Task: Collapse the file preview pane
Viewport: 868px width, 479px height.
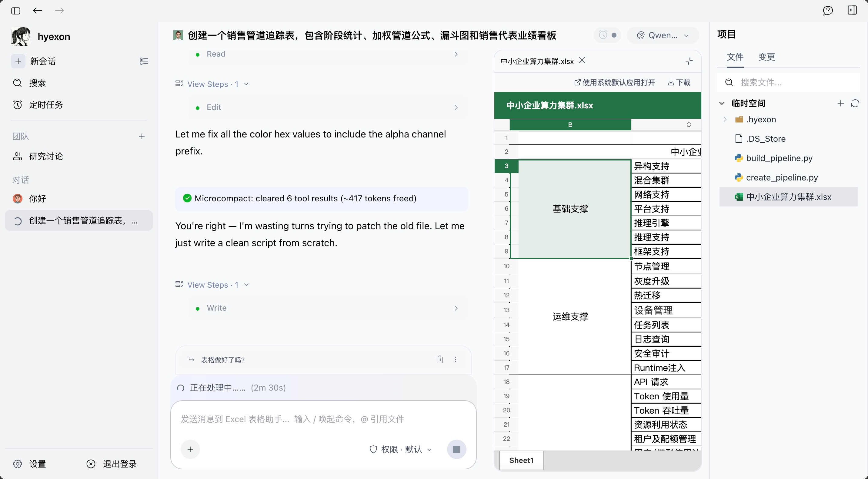Action: coord(689,61)
